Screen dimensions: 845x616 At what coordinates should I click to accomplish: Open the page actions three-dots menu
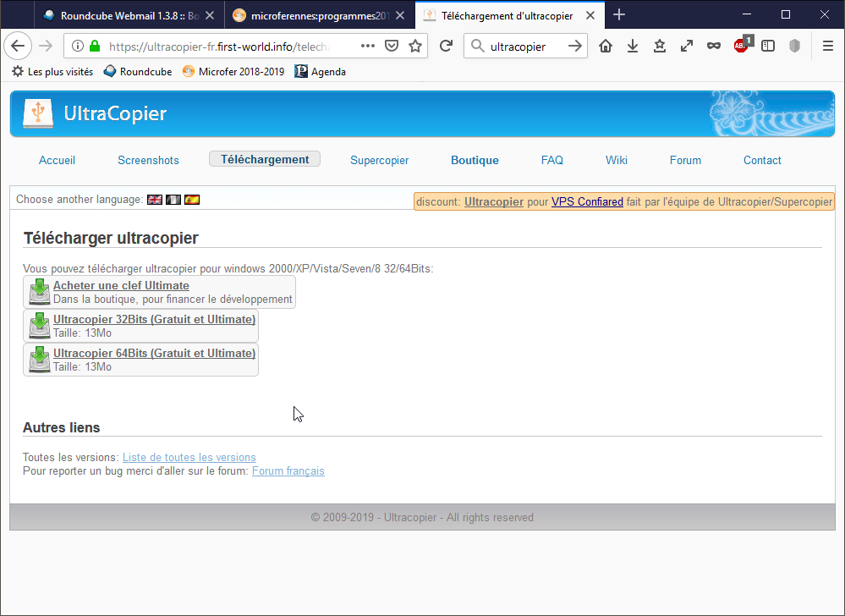pyautogui.click(x=368, y=47)
